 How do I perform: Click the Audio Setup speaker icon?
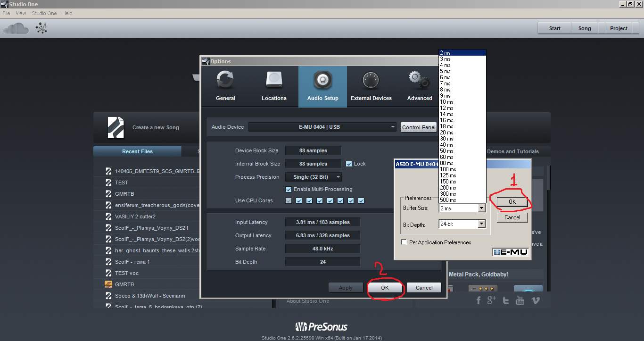coord(322,80)
